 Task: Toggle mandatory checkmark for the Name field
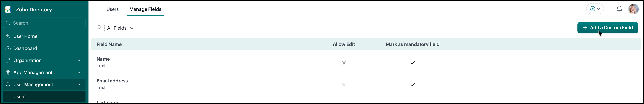413,63
